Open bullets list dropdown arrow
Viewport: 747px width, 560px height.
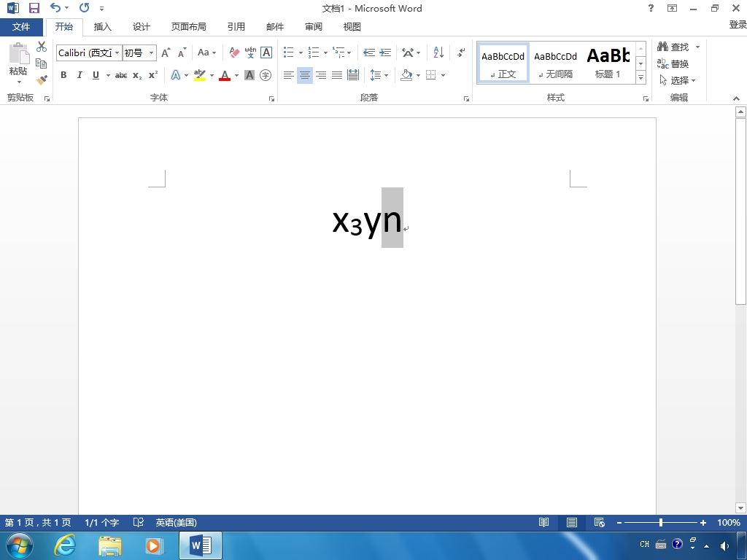(x=301, y=52)
